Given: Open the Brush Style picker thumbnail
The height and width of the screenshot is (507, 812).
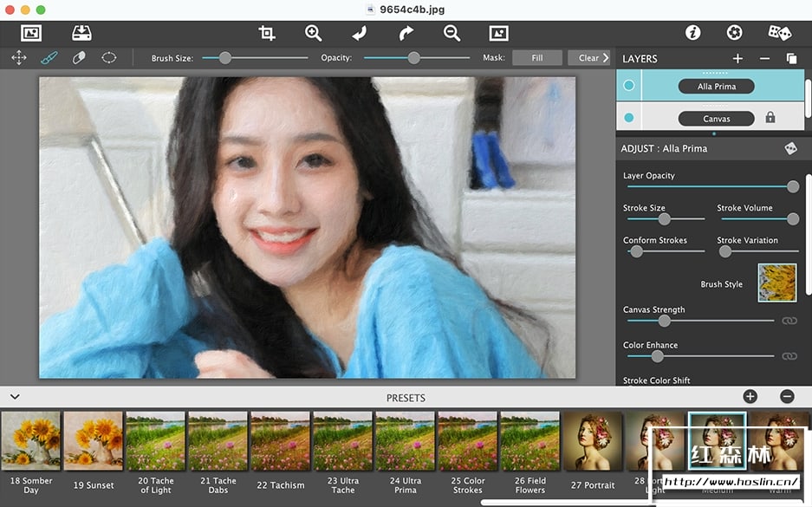Looking at the screenshot, I should (x=776, y=283).
